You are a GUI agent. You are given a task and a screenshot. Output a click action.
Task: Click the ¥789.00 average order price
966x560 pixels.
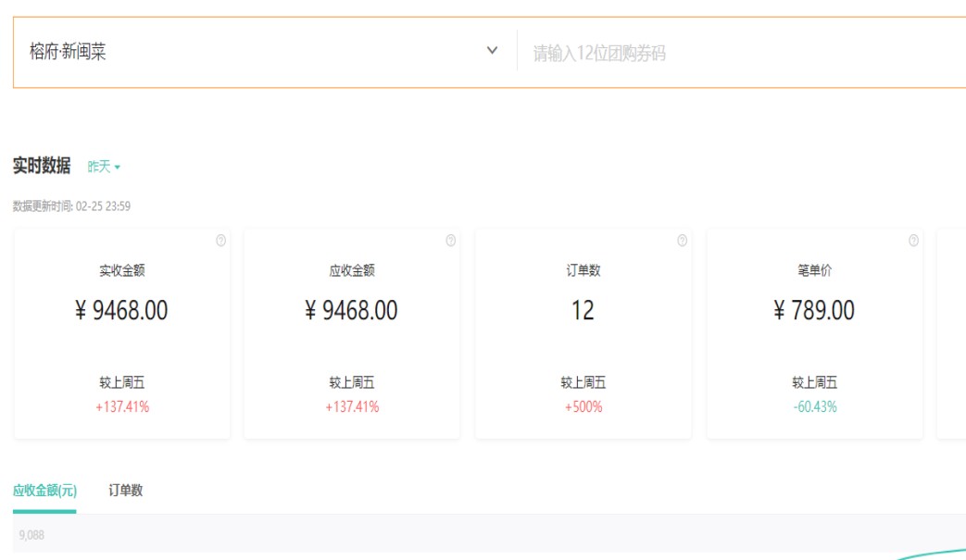pos(814,310)
